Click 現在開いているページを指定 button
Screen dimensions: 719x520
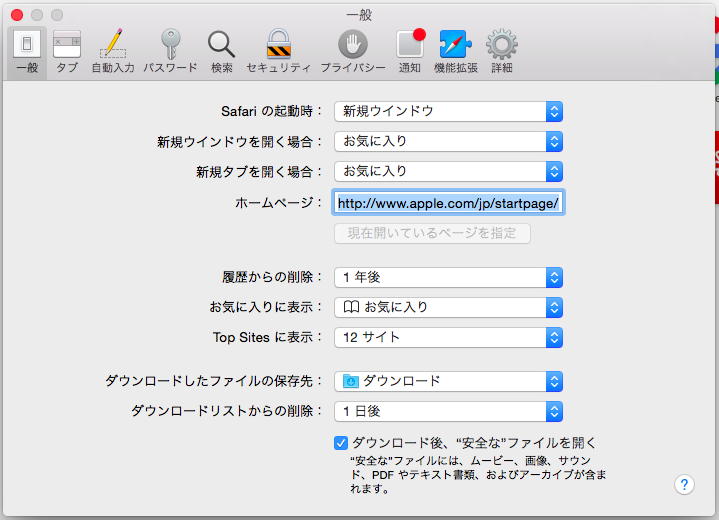coord(432,233)
